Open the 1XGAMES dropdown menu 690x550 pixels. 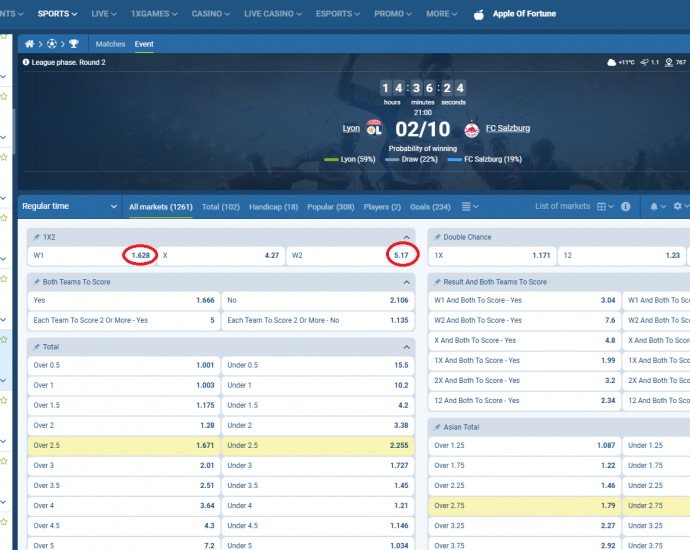(x=154, y=14)
